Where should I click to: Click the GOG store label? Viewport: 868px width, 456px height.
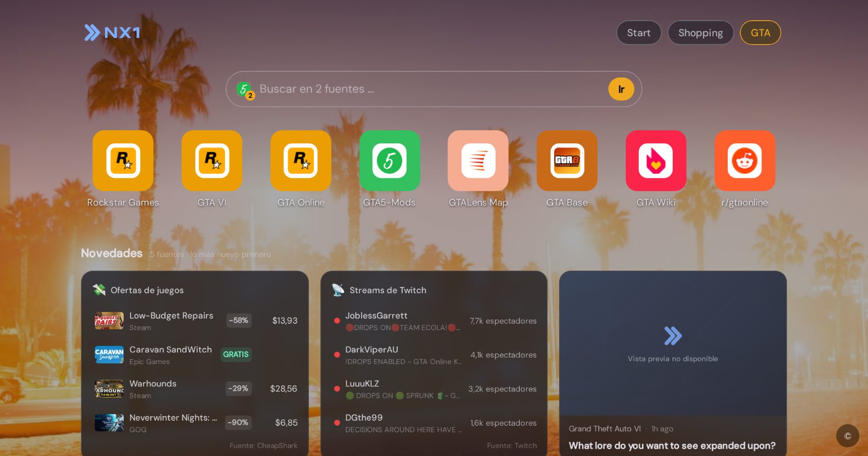click(x=138, y=430)
